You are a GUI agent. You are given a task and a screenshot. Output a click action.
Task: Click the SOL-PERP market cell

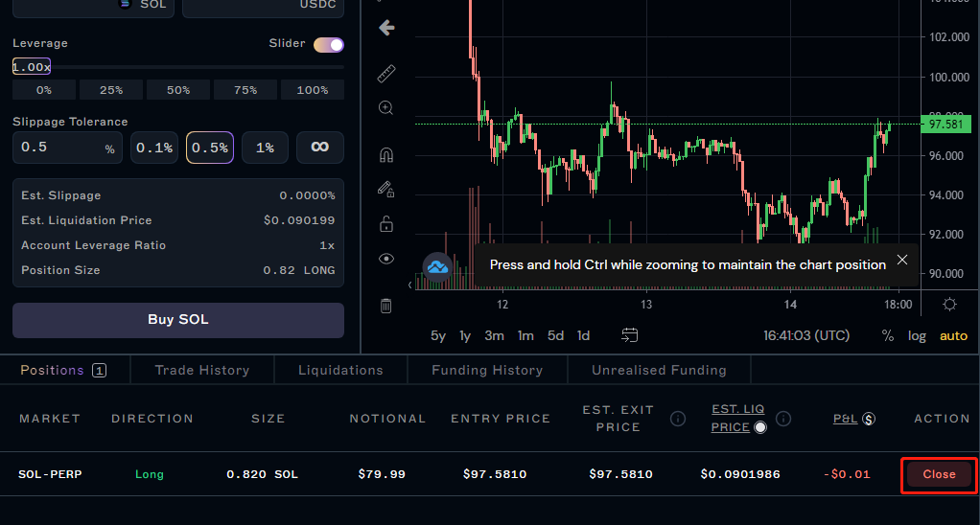coord(50,474)
